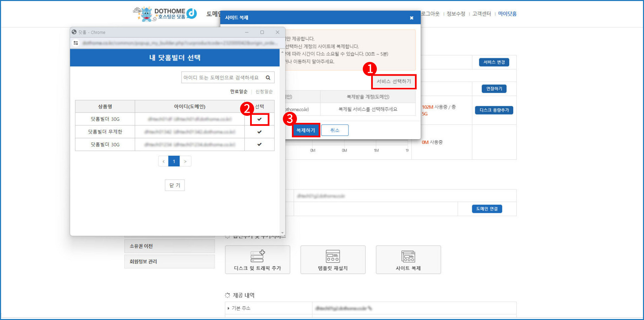Viewport: 644px width, 320px height.
Task: Sort the list by 신청일순
Action: [264, 92]
